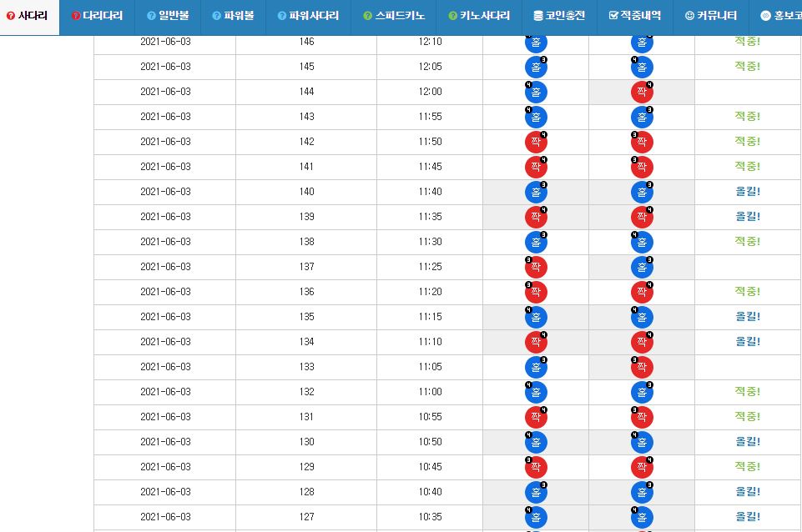Click the red 짝 ball in round 144
Viewport: 802px width, 532px height.
642,92
